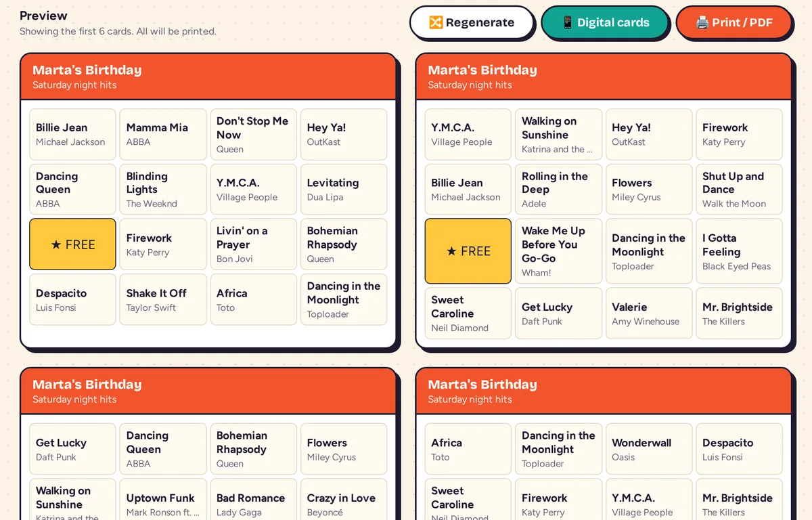812x520 pixels.
Task: Mark Livin' on a Prayer cell
Action: tap(254, 244)
